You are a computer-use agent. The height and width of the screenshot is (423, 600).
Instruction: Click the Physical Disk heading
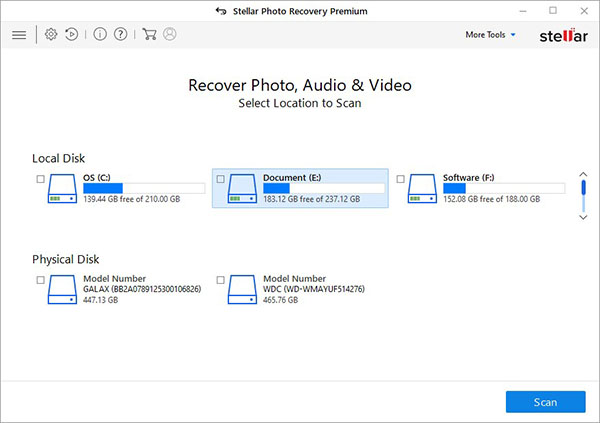click(x=66, y=260)
